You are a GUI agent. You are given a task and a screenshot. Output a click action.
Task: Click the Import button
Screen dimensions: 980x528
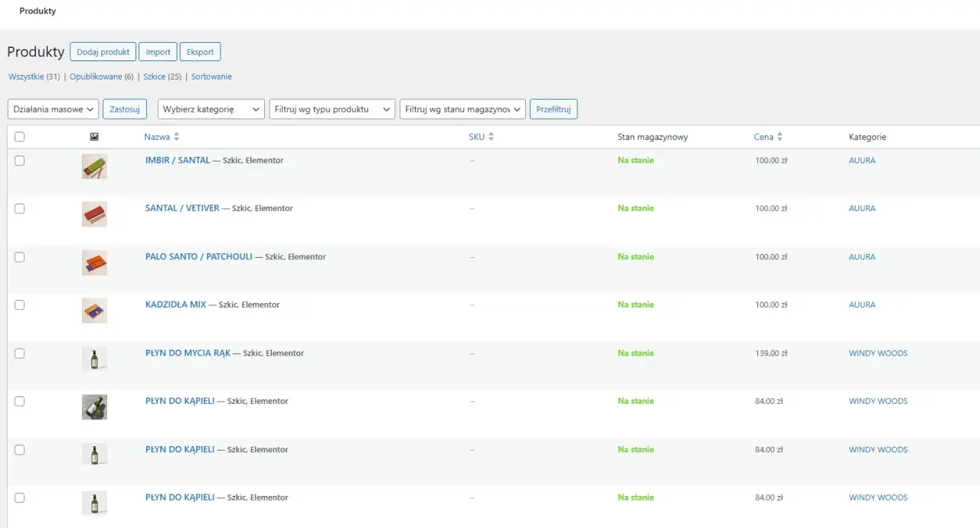tap(158, 52)
